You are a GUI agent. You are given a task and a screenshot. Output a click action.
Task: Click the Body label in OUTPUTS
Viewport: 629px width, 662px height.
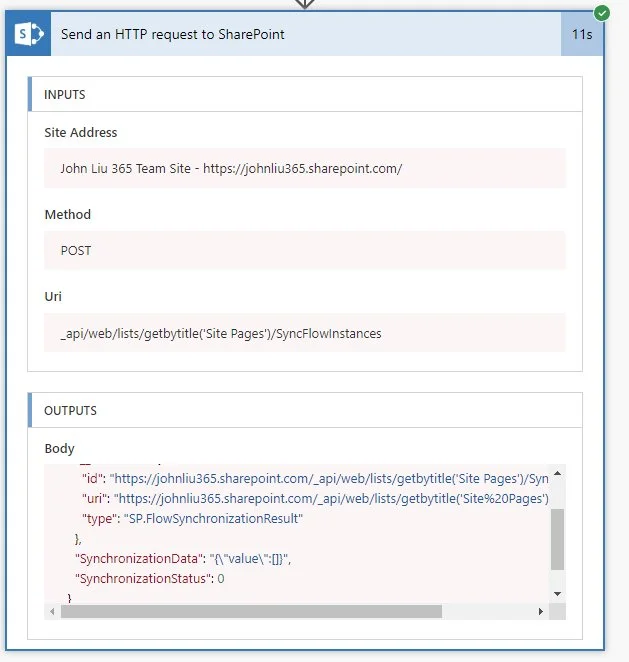(59, 449)
